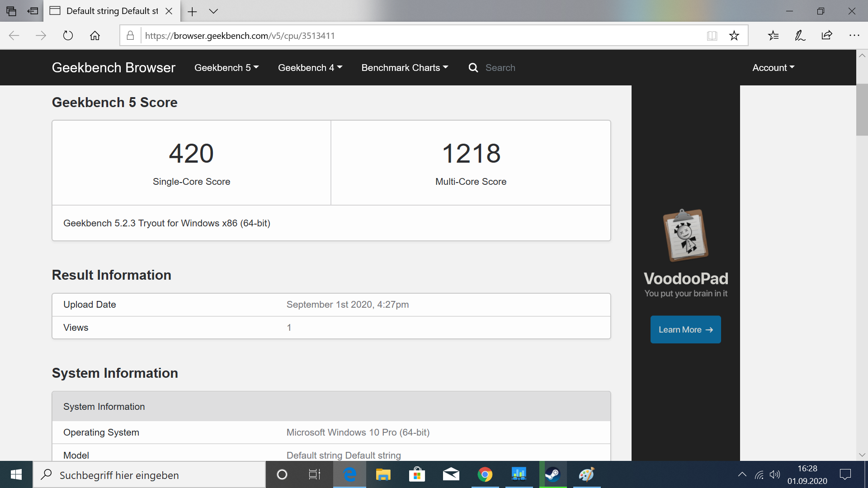
Task: Add page to favorites star icon
Action: coord(734,36)
